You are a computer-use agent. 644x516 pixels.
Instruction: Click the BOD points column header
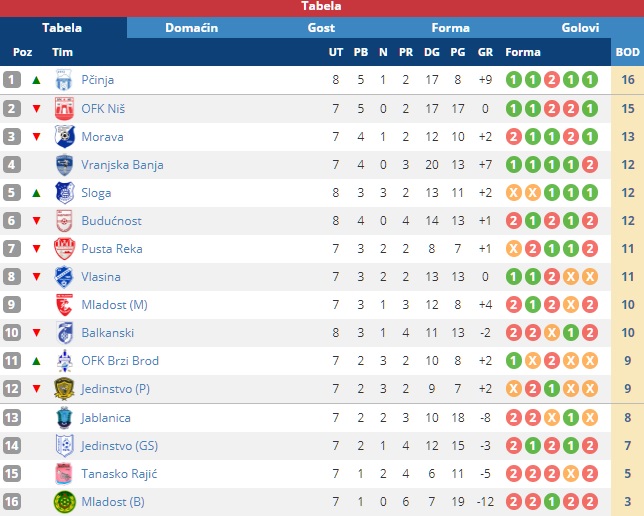[628, 52]
